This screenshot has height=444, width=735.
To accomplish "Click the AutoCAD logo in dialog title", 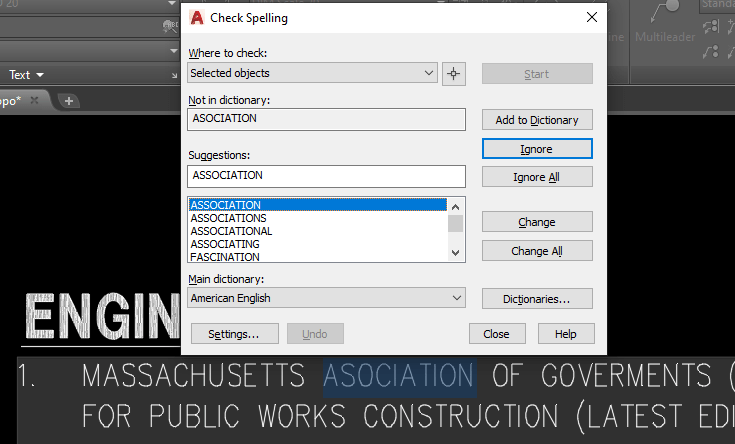I will pyautogui.click(x=197, y=18).
